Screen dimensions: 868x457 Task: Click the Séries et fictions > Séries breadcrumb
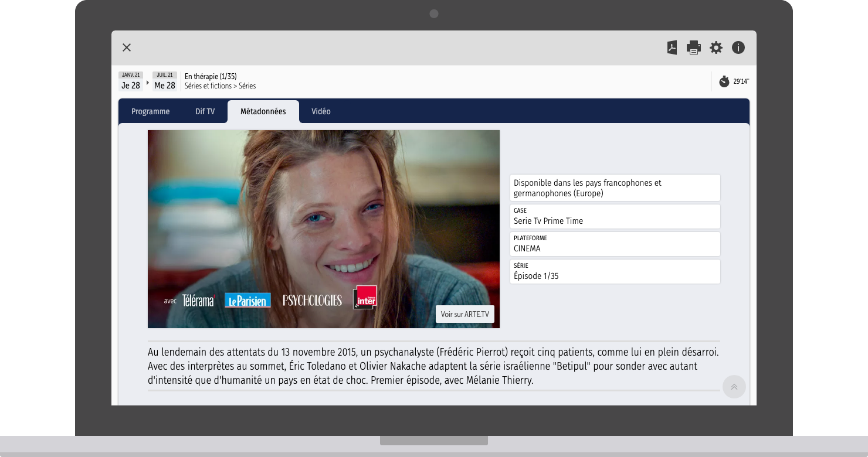point(220,86)
